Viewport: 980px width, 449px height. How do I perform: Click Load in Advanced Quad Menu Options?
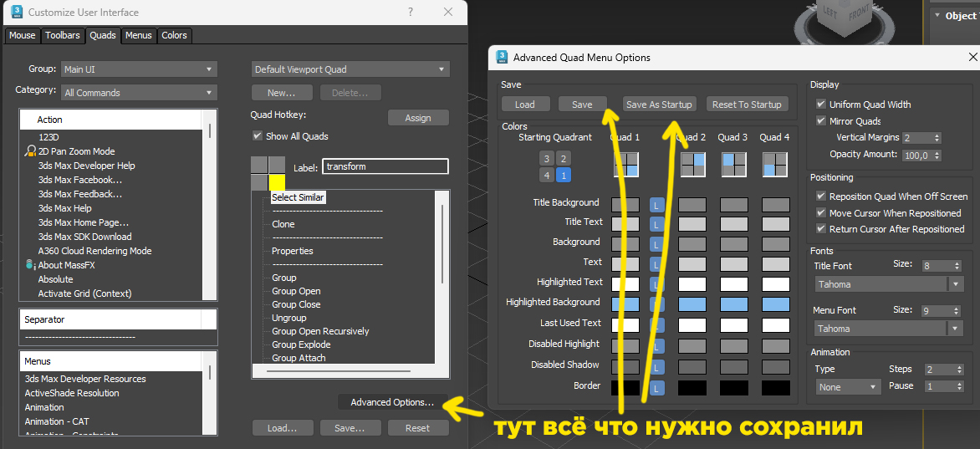525,105
